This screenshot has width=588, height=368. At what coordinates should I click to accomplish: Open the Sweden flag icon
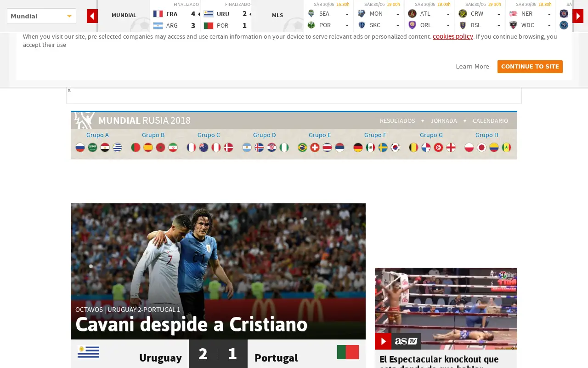pos(383,148)
